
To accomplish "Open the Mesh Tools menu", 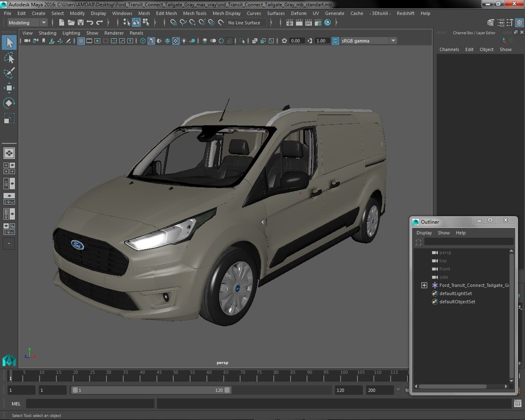I will pos(194,13).
